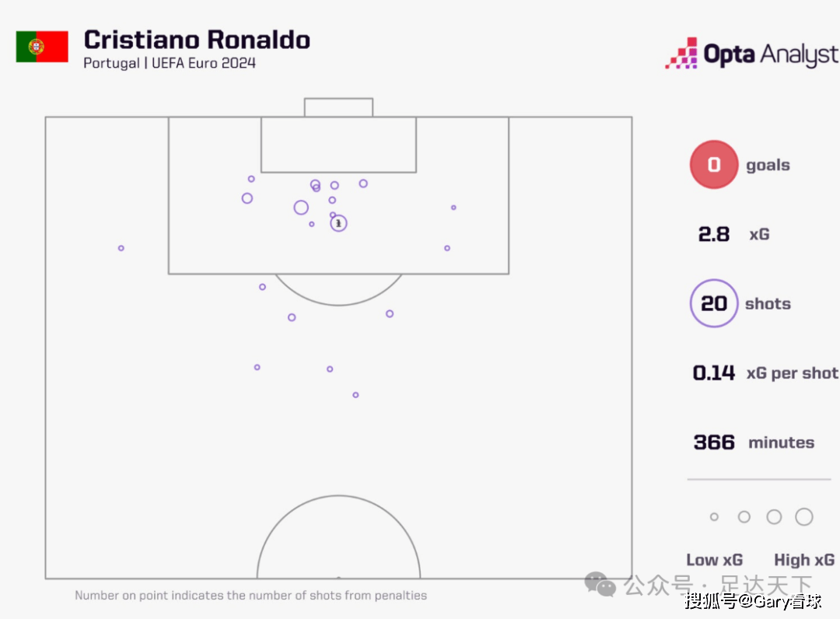Click the penalties footnote text
This screenshot has height=619, width=840.
pyautogui.click(x=250, y=596)
